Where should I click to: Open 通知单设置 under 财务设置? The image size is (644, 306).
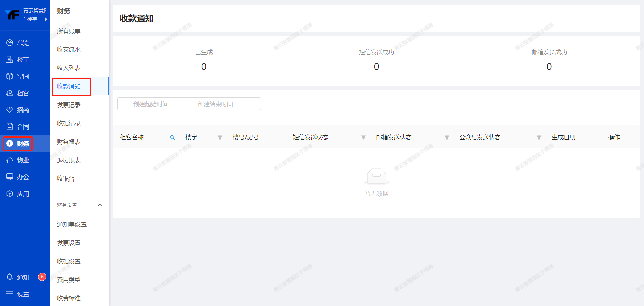click(72, 224)
